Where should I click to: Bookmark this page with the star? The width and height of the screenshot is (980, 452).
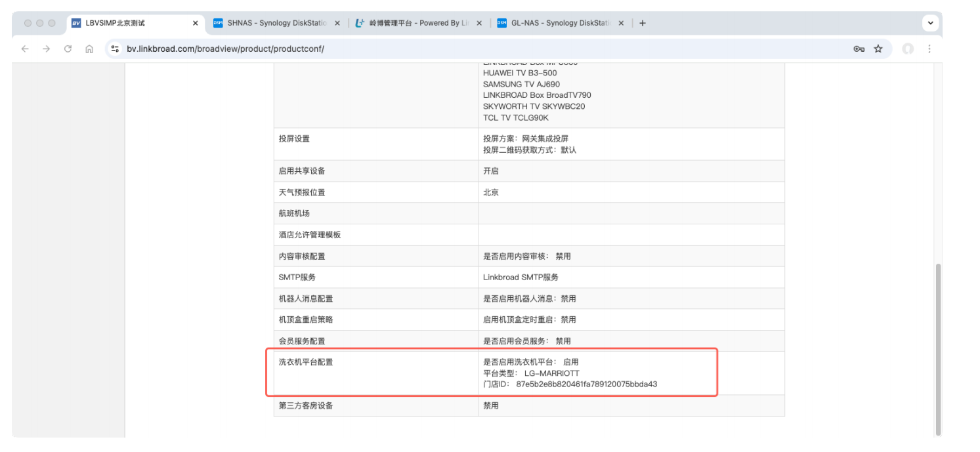(878, 49)
